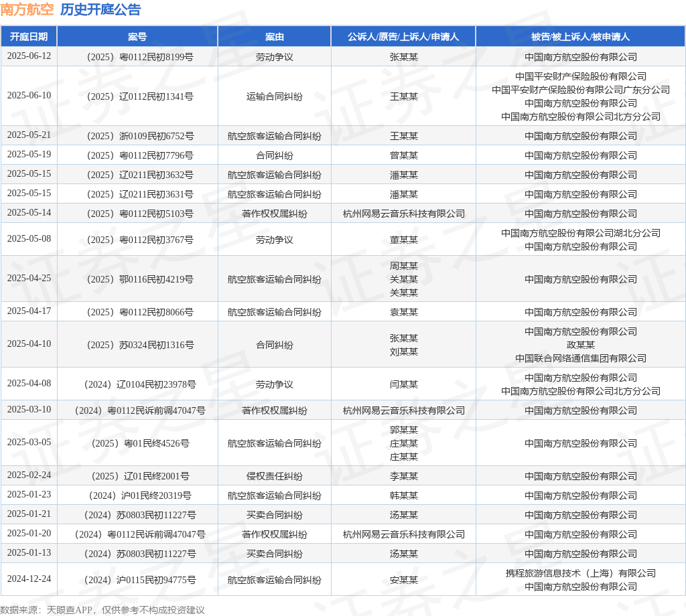Select date cell 2025-02-24
Screen dimensions: 686x616
(x=29, y=475)
